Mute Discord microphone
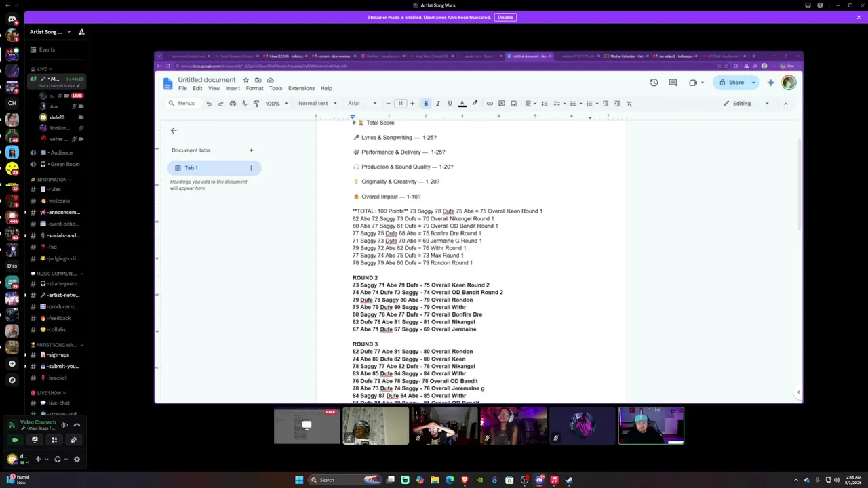Screen dimensions: 868x488 [x=38, y=460]
